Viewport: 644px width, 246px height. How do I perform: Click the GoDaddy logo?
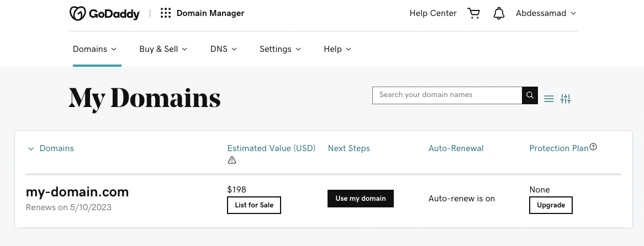tap(104, 13)
